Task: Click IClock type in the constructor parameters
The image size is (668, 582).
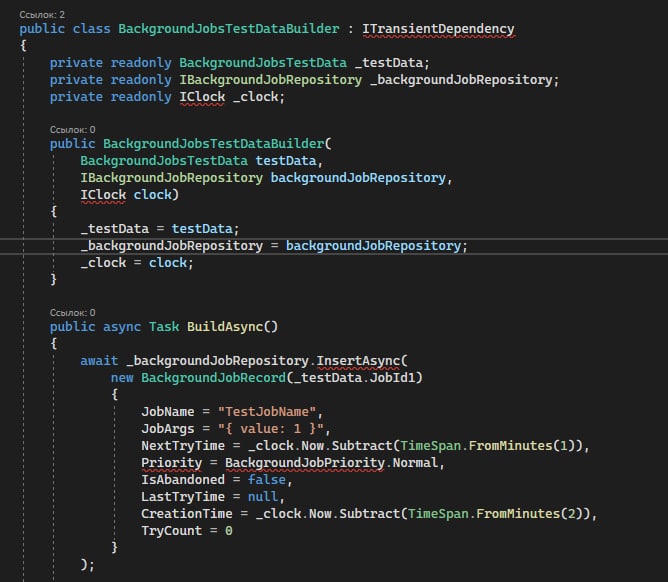Action: coord(103,195)
